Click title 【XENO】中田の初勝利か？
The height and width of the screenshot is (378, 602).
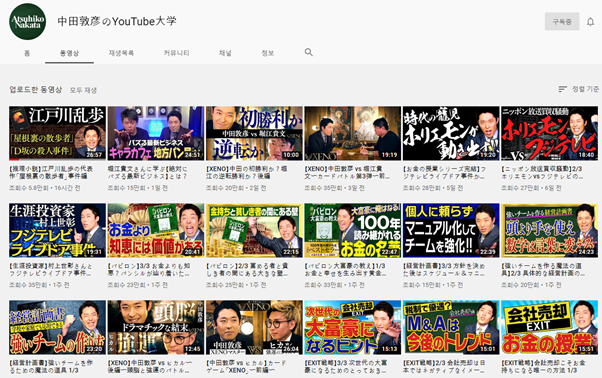[247, 172]
